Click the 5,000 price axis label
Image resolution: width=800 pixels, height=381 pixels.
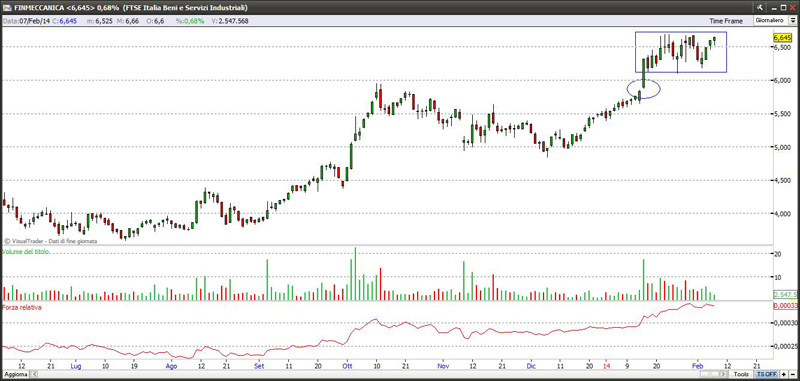[782, 147]
